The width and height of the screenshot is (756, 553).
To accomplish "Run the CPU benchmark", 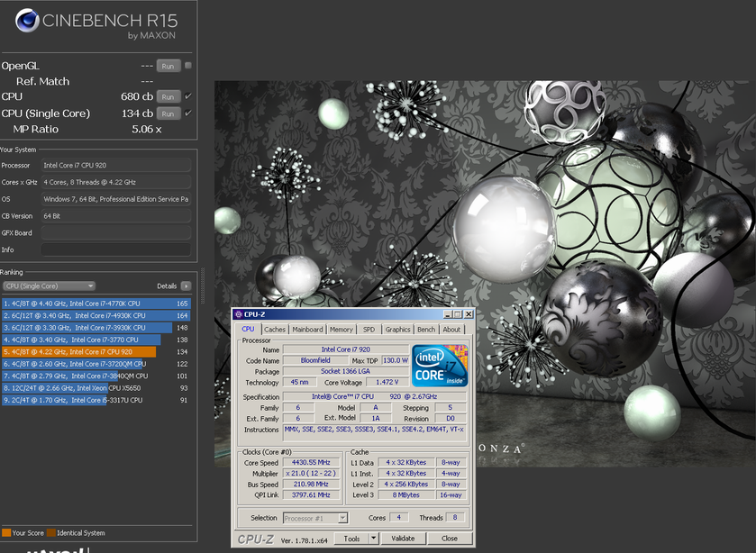I will (168, 97).
